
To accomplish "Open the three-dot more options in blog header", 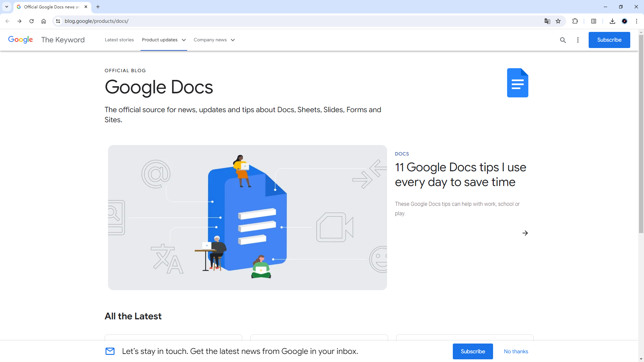I will (578, 40).
